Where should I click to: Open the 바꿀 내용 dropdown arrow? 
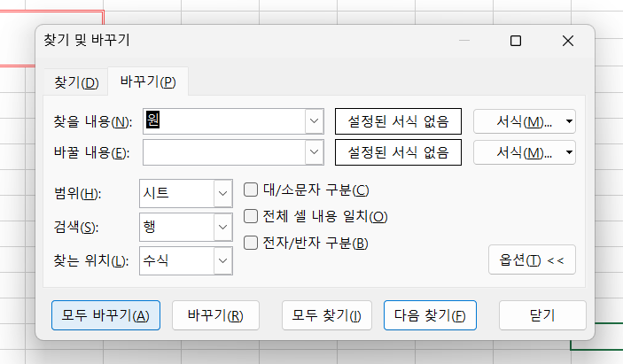click(x=314, y=153)
